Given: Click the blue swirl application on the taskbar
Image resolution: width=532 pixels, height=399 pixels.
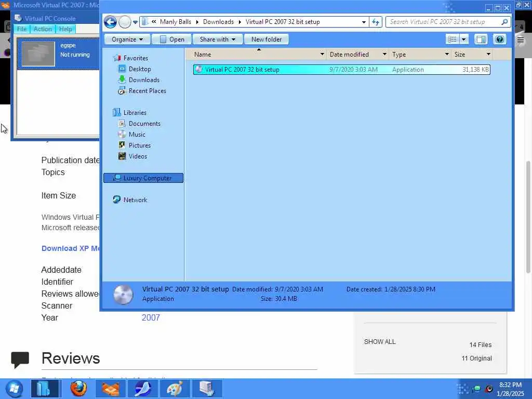Looking at the screenshot, I should [x=143, y=389].
